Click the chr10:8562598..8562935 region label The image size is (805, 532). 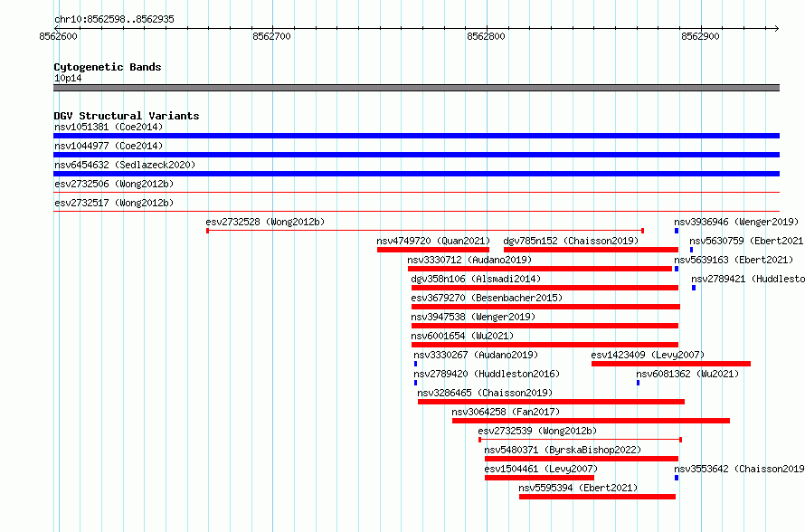[114, 19]
